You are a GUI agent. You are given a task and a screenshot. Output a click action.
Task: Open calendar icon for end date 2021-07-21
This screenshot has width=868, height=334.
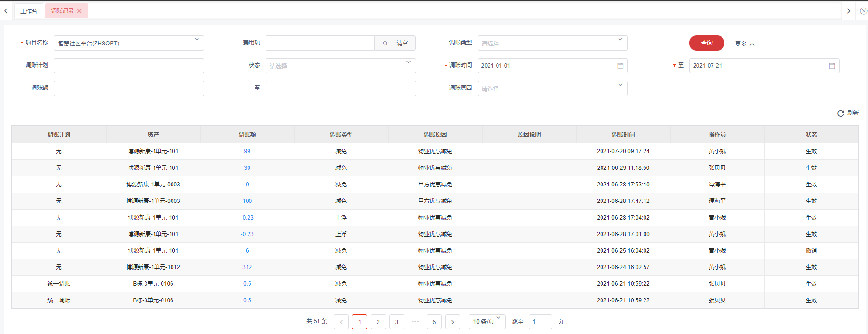832,66
